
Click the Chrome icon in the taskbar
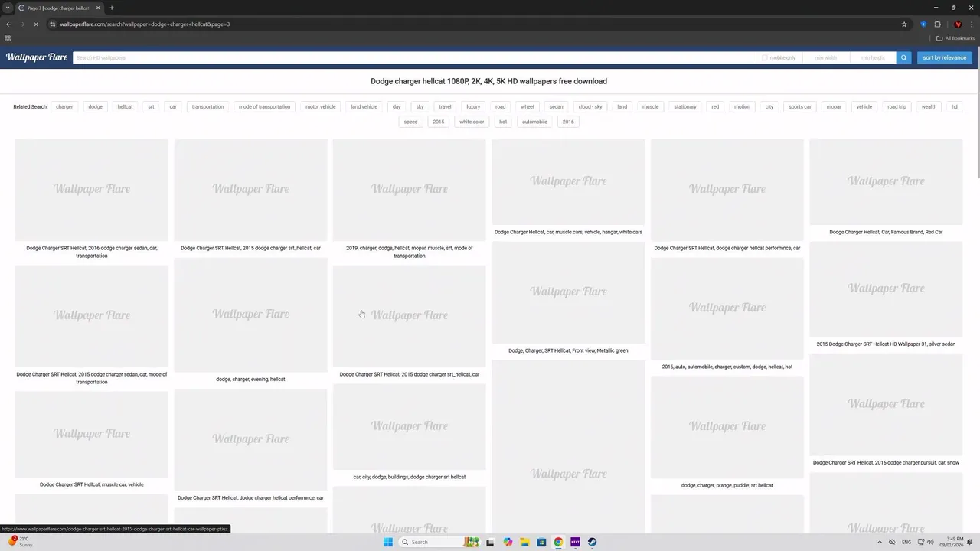558,542
